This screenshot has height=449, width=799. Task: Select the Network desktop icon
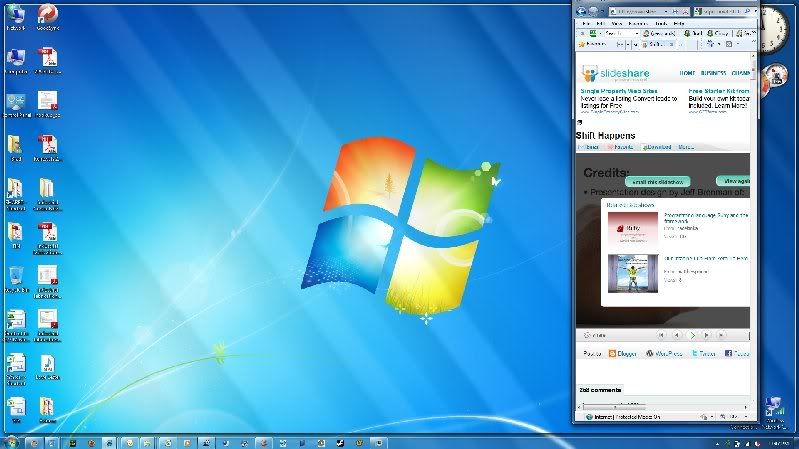tap(16, 17)
